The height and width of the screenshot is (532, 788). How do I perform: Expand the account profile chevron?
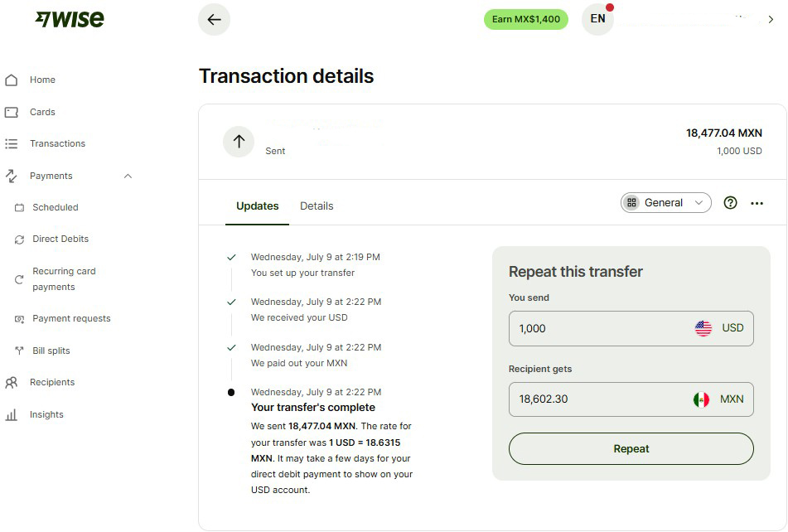pos(771,20)
